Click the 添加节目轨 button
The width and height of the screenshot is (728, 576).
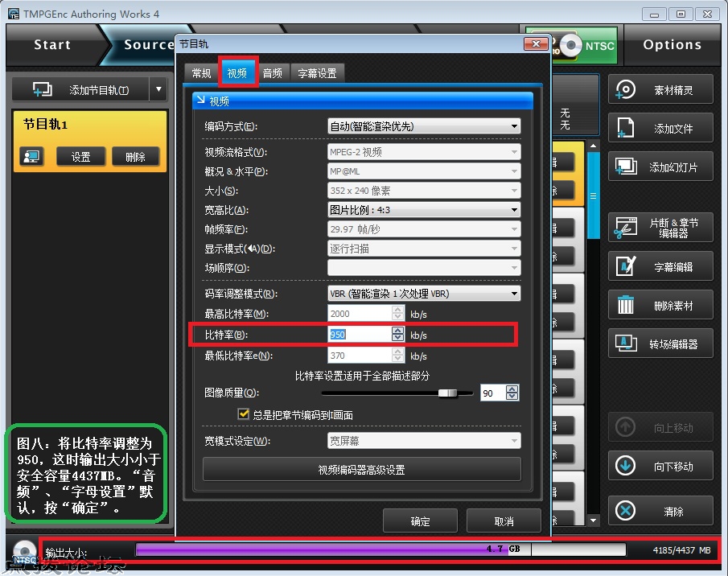(81, 89)
